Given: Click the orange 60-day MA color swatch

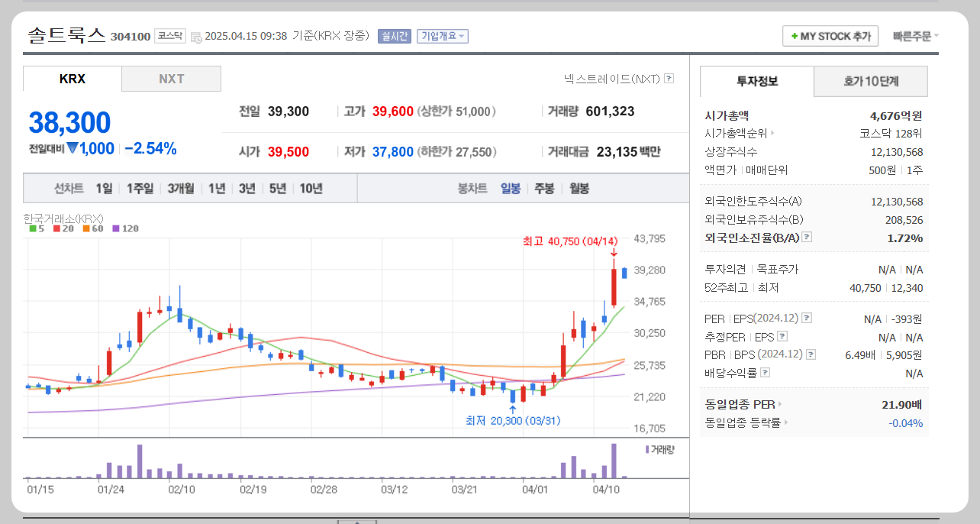Looking at the screenshot, I should coord(85,228).
